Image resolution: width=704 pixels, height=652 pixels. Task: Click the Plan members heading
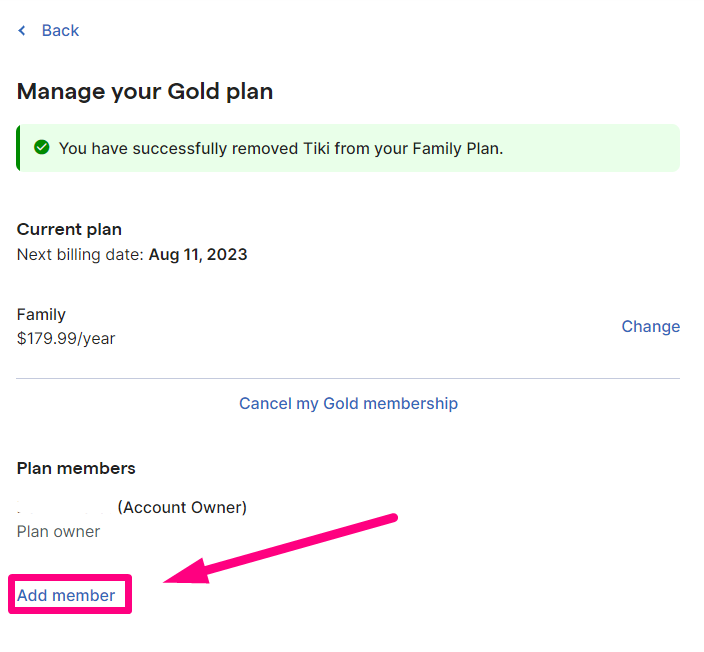(76, 468)
